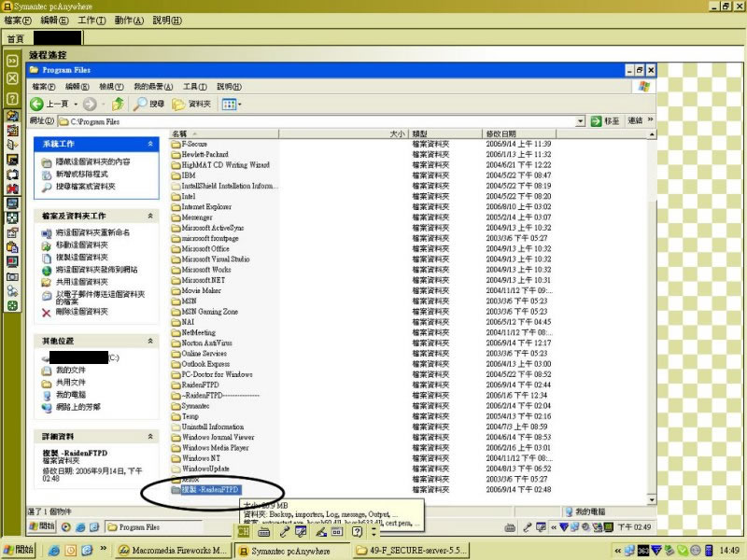747x560 pixels.
Task: Open pcAnywhere 工作(T) menu
Action: (x=92, y=21)
